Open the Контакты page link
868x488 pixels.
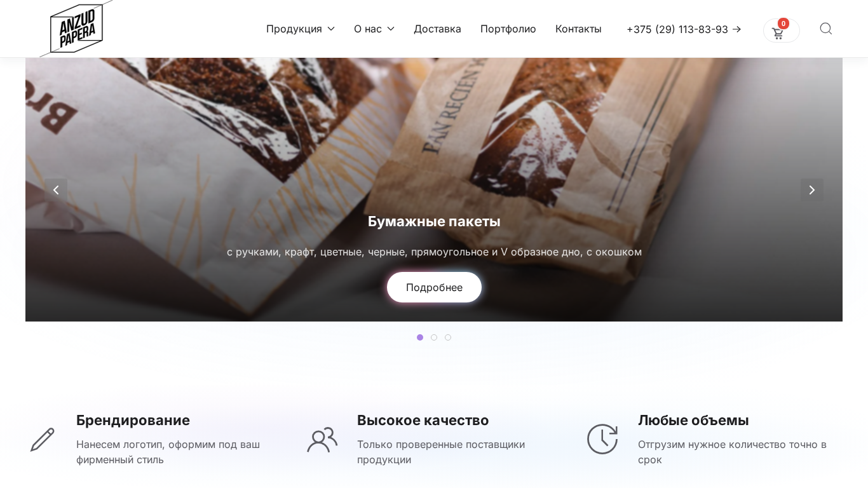[578, 29]
